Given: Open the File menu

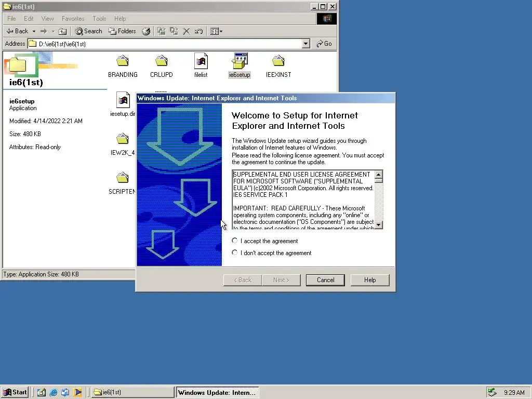Looking at the screenshot, I should (x=11, y=19).
